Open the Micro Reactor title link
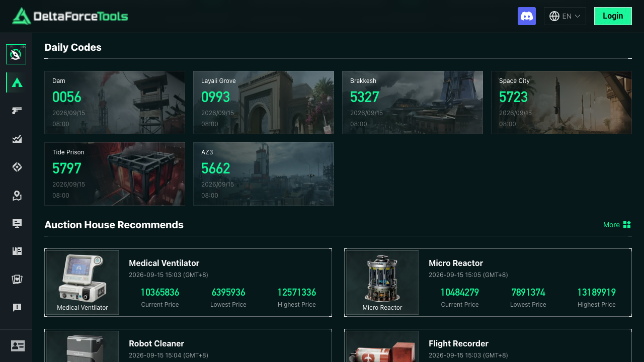This screenshot has height=362, width=644. [x=456, y=263]
